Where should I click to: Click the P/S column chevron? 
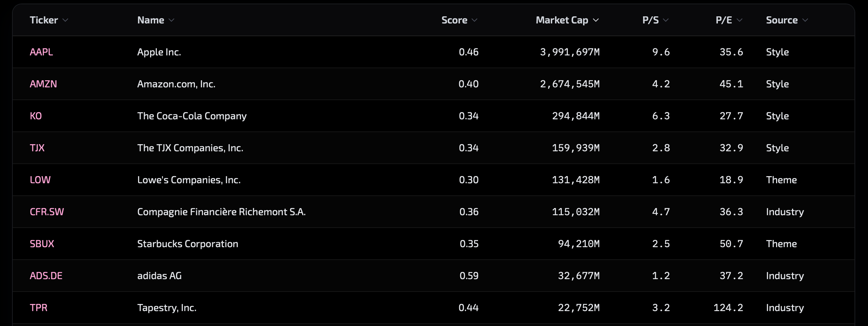666,20
